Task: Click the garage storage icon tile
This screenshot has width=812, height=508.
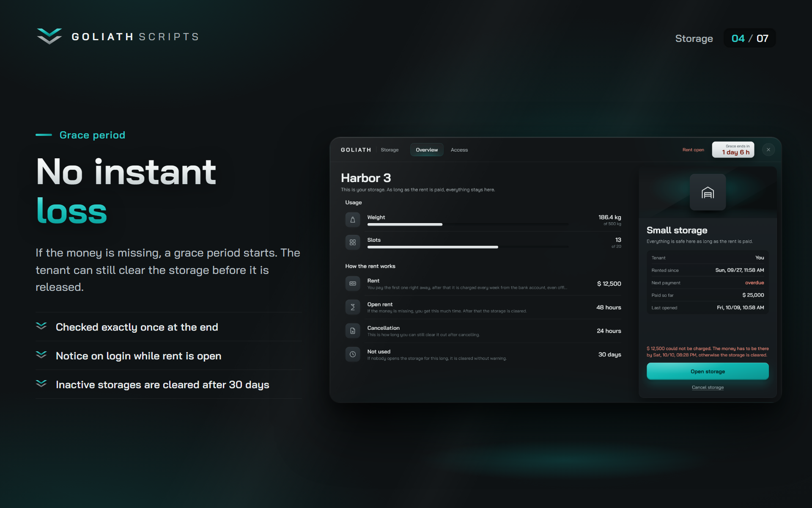Action: (708, 192)
